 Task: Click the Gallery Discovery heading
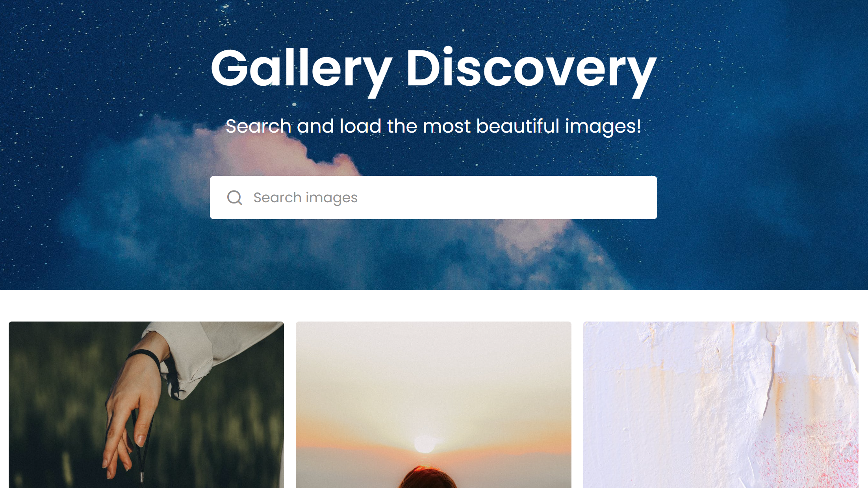pyautogui.click(x=434, y=71)
